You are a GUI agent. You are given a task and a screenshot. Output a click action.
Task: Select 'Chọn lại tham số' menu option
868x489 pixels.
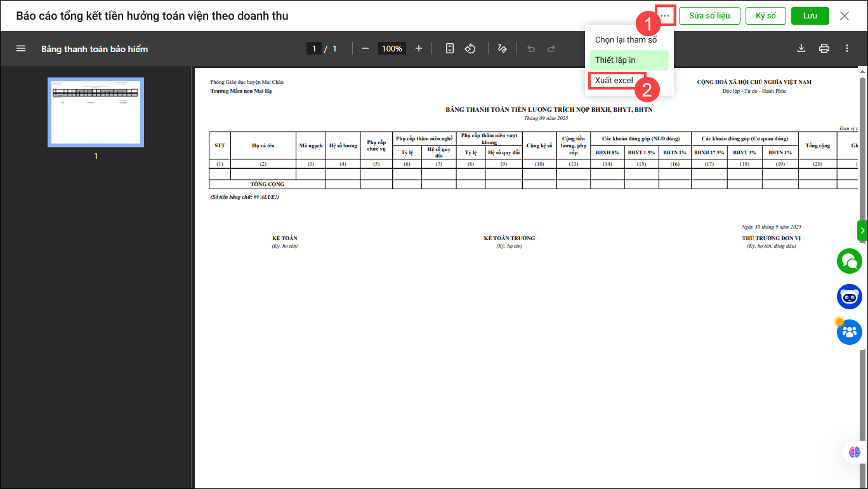tap(626, 39)
